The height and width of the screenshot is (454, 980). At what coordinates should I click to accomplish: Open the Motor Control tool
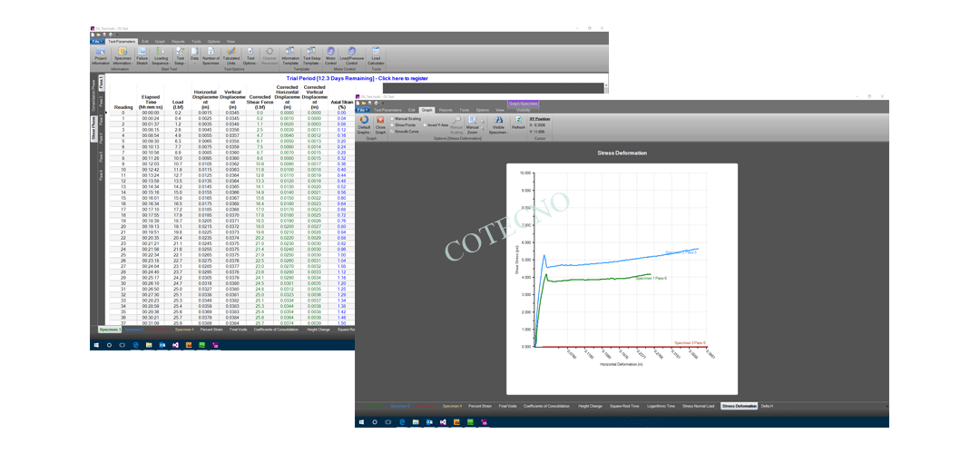coord(331,56)
